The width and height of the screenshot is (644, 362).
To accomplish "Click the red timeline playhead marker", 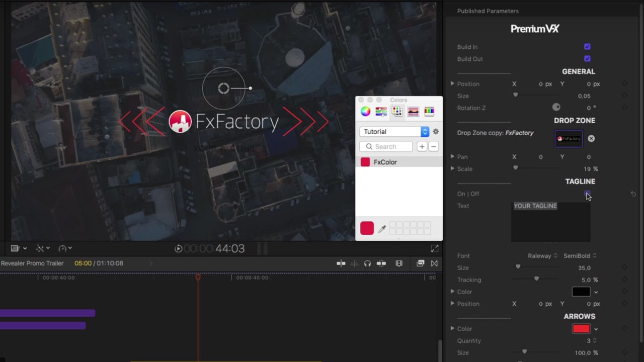I will [198, 277].
